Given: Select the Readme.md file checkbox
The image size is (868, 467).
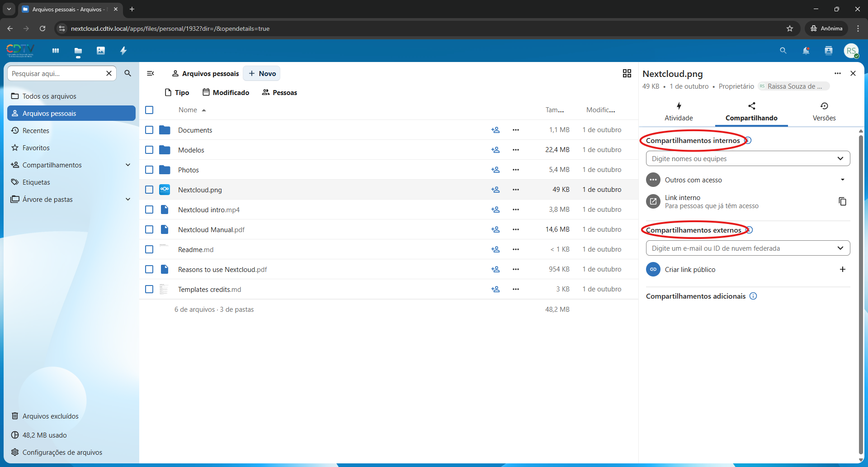Looking at the screenshot, I should pos(149,249).
